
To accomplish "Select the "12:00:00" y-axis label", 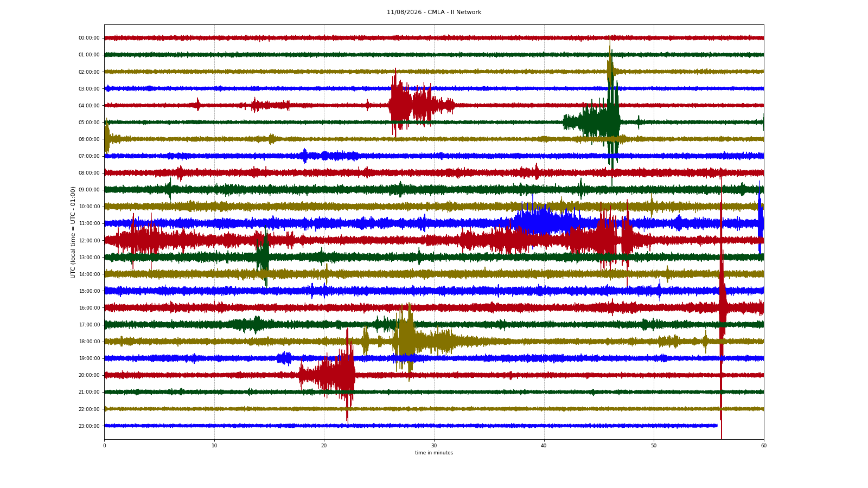I will click(89, 240).
